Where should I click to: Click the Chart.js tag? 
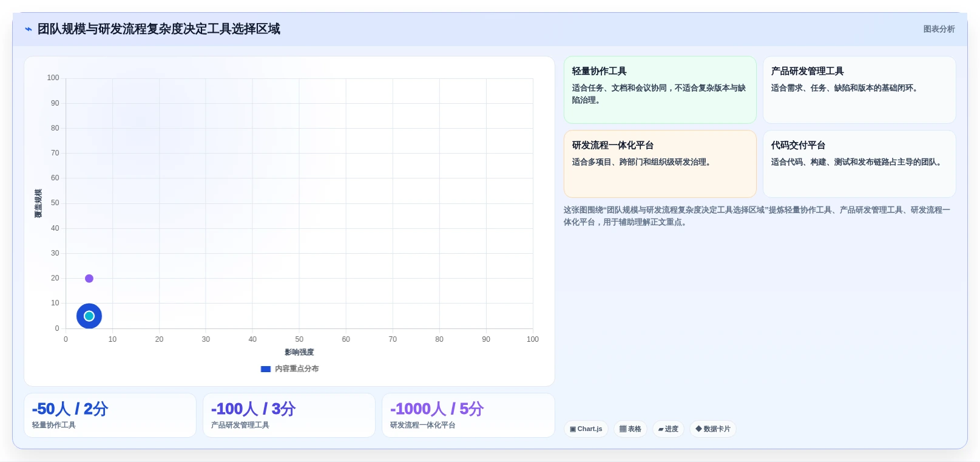[x=586, y=429]
